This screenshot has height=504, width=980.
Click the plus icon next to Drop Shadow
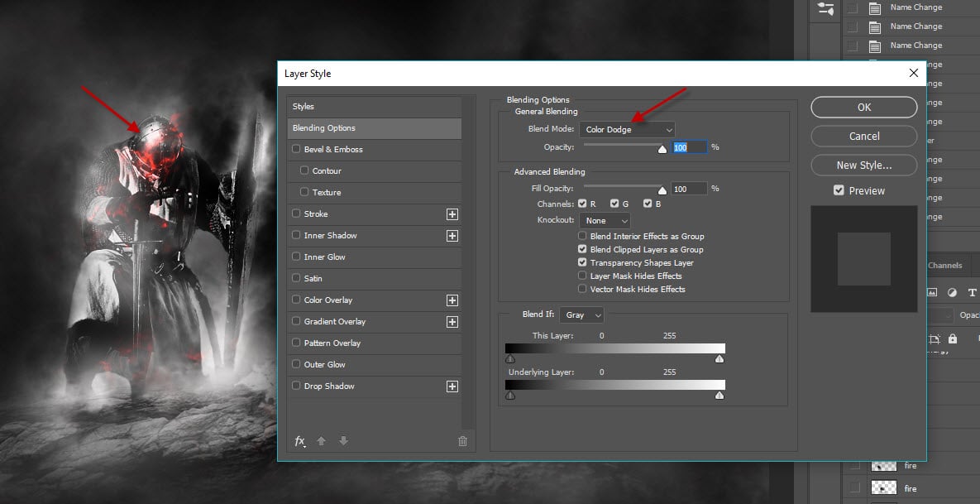pyautogui.click(x=452, y=386)
